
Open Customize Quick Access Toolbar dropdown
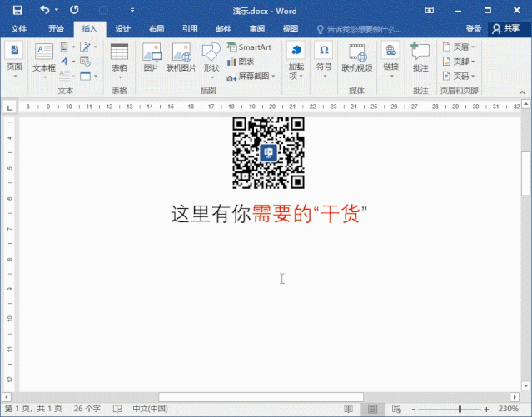pos(132,10)
